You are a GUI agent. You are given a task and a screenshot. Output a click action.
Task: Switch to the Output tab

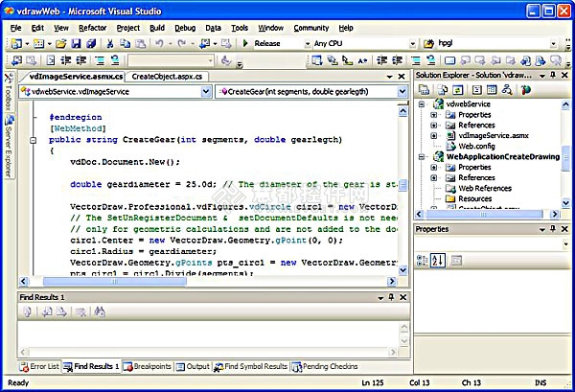pos(193,366)
